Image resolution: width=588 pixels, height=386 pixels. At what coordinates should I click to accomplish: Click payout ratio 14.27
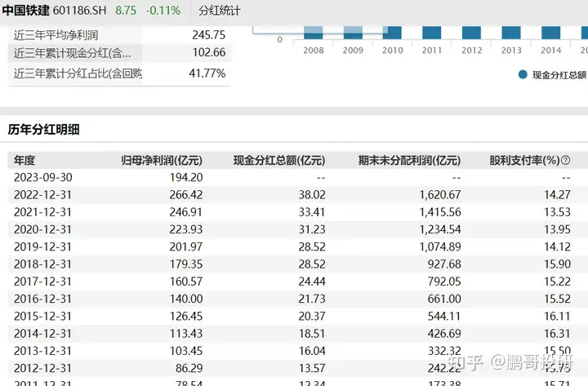tap(557, 195)
